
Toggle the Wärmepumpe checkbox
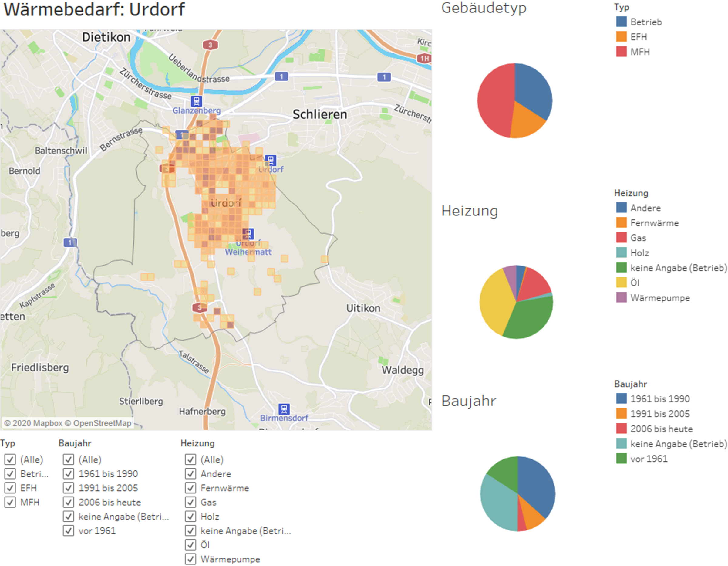[x=190, y=559]
